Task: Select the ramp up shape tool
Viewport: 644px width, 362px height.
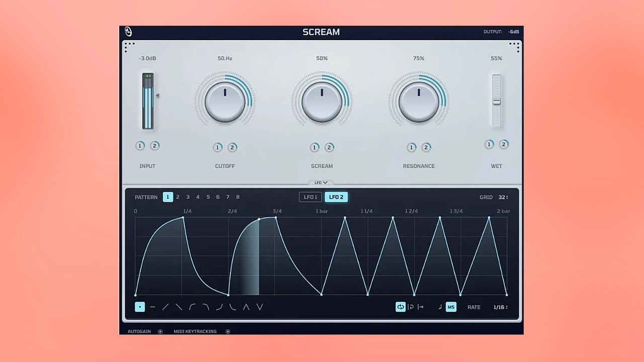Action: click(x=166, y=307)
